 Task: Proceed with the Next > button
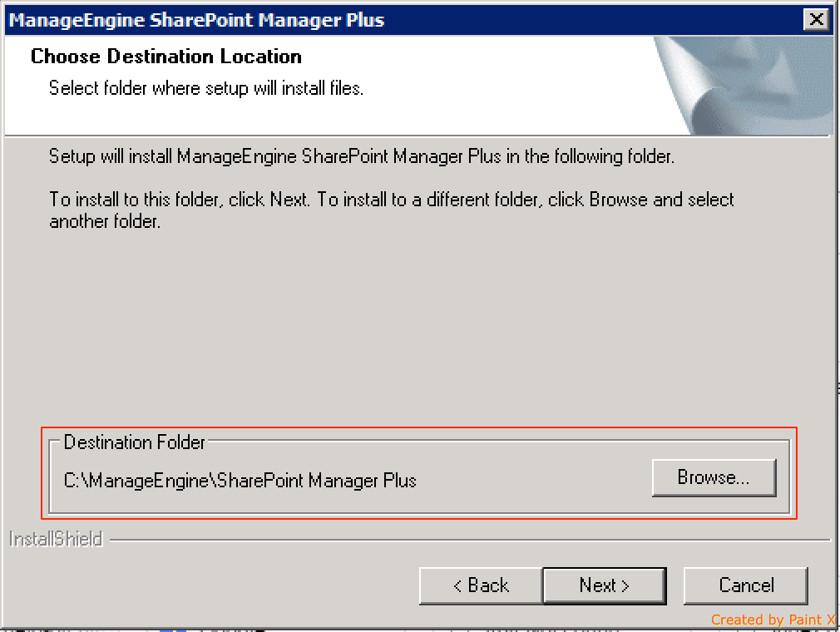coord(604,585)
